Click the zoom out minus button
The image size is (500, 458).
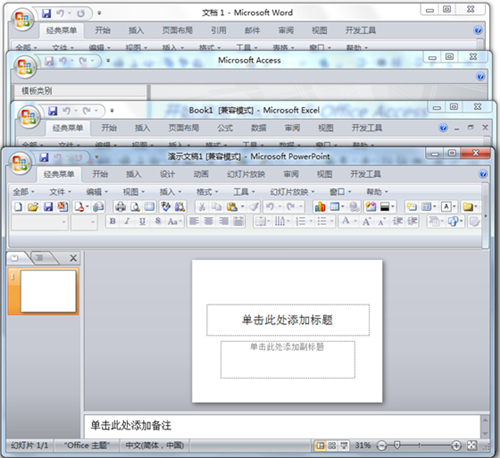382,445
